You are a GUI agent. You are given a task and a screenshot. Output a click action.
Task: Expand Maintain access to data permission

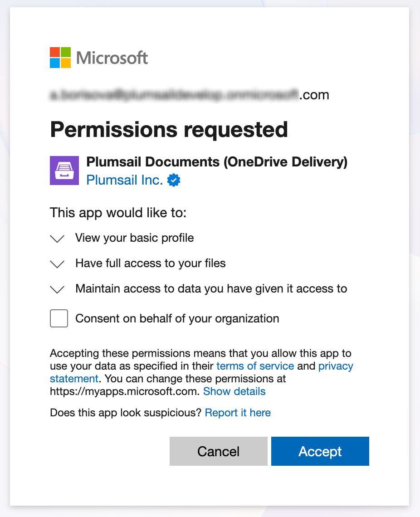click(57, 289)
